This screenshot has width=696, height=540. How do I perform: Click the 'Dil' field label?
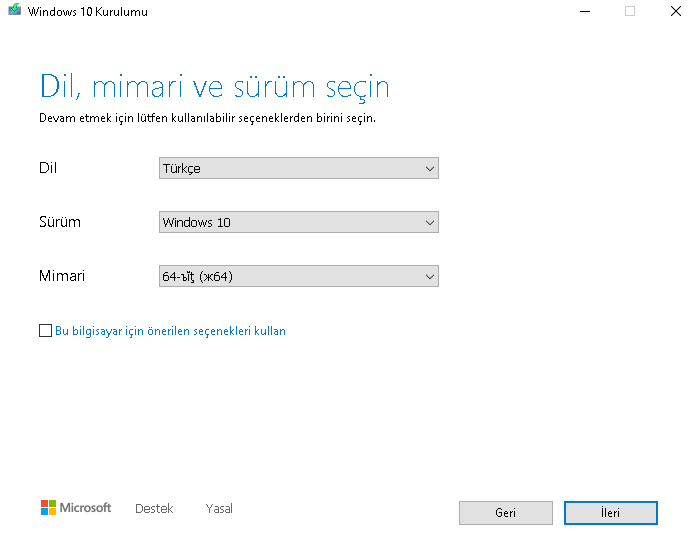(48, 168)
